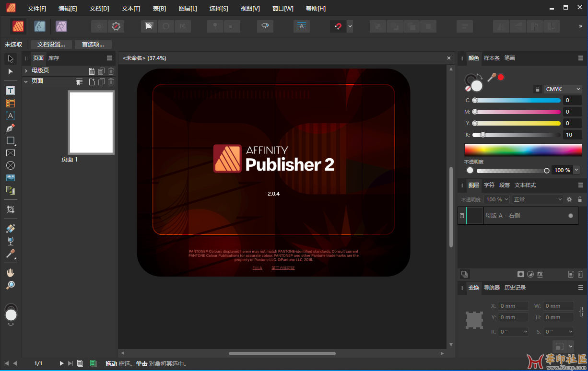The height and width of the screenshot is (371, 588).
Task: Click the Colour panel hamburger menu
Action: pyautogui.click(x=581, y=58)
